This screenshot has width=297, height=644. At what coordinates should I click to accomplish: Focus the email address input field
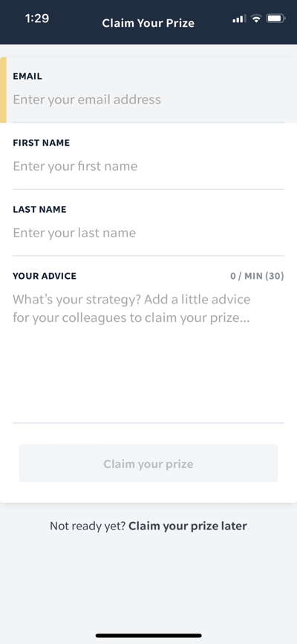pos(148,100)
